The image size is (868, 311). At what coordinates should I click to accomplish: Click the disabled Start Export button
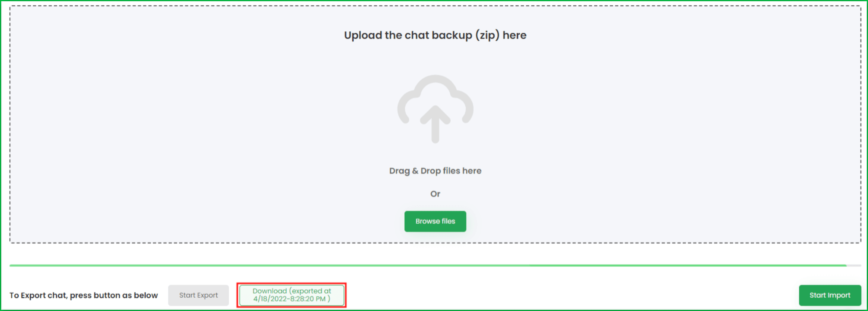point(199,295)
